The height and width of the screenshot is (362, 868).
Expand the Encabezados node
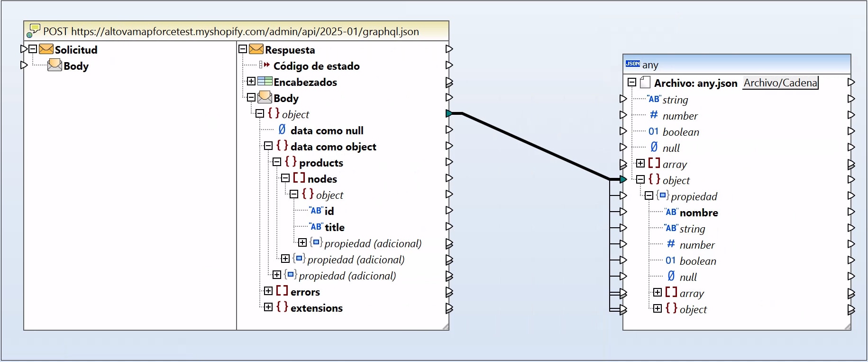click(251, 81)
